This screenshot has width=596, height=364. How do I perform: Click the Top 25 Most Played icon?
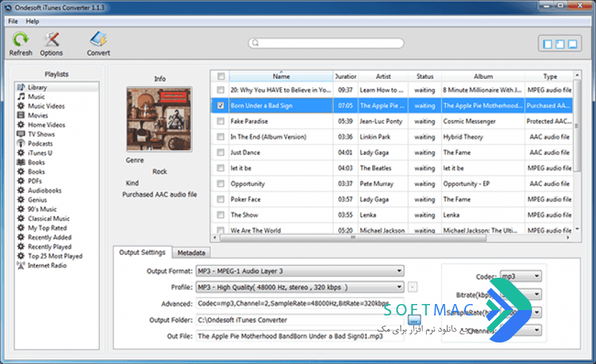(21, 255)
